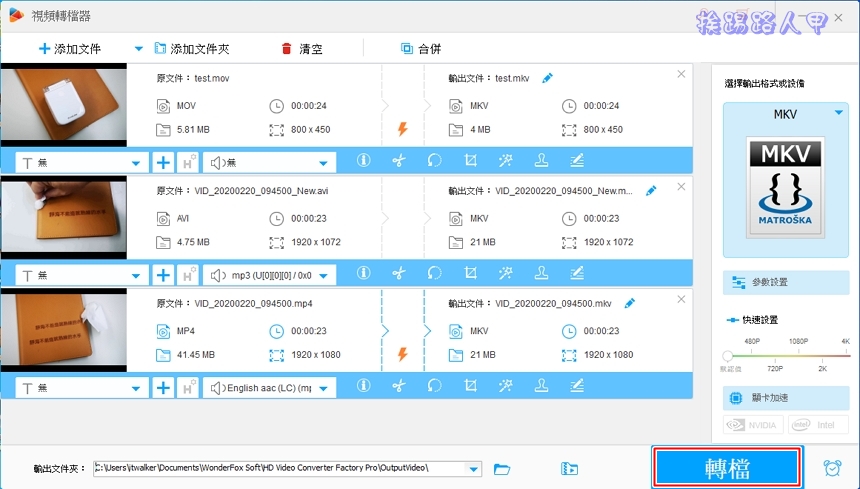The image size is (860, 489).
Task: Add watermark to VID_20200220_094500_New.avi
Action: pos(541,273)
